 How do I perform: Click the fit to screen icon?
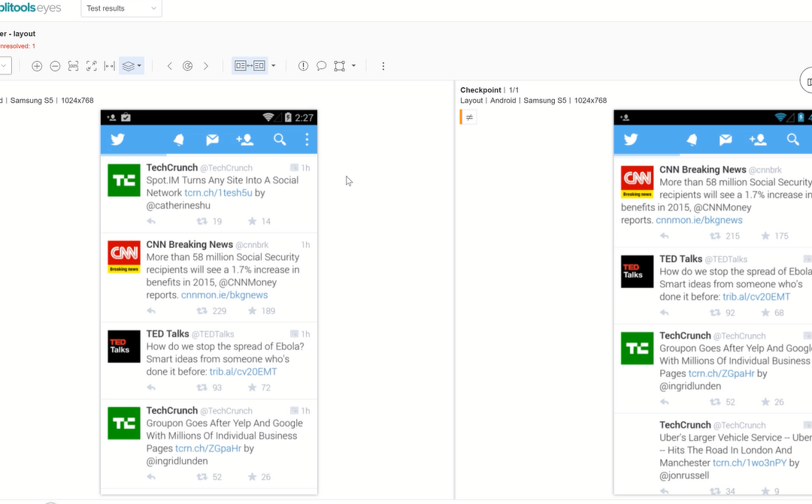coord(91,66)
